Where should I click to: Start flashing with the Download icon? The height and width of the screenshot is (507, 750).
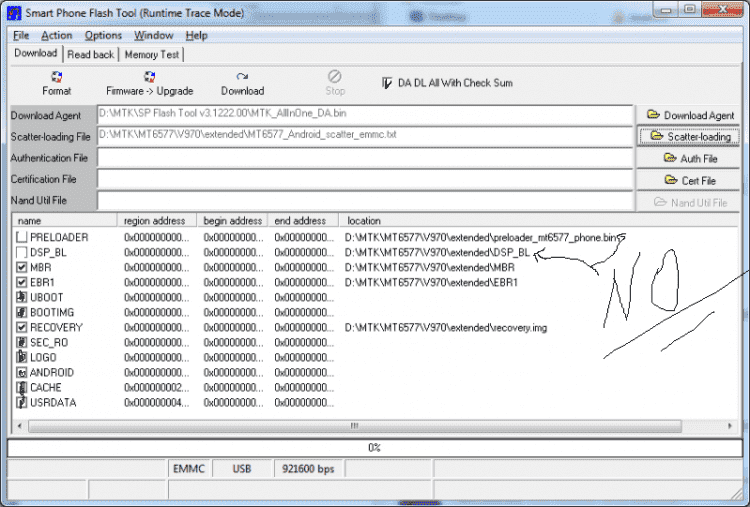click(x=242, y=77)
